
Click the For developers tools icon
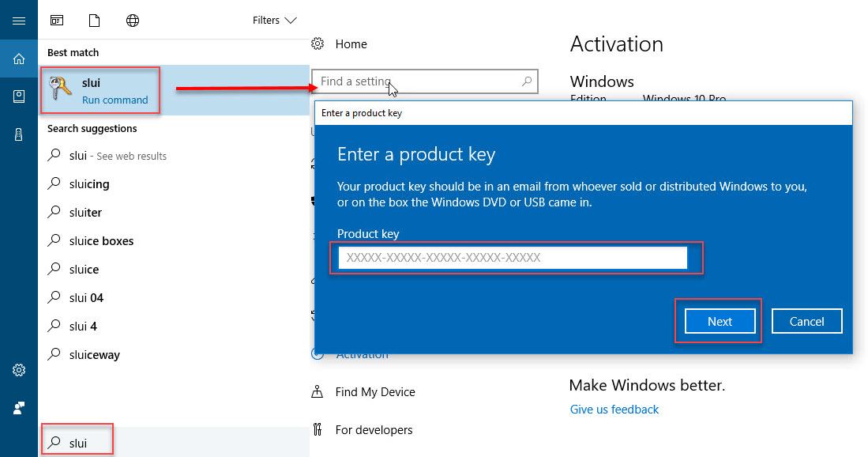(318, 429)
